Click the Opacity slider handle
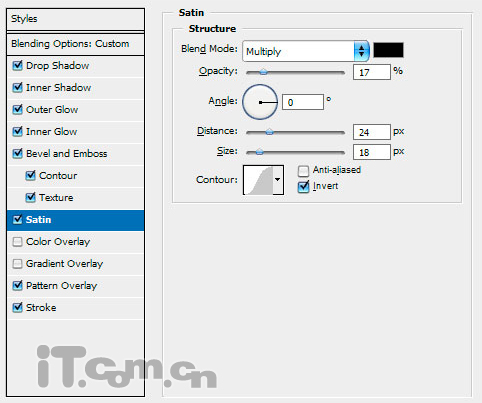The height and width of the screenshot is (403, 482). [x=263, y=72]
